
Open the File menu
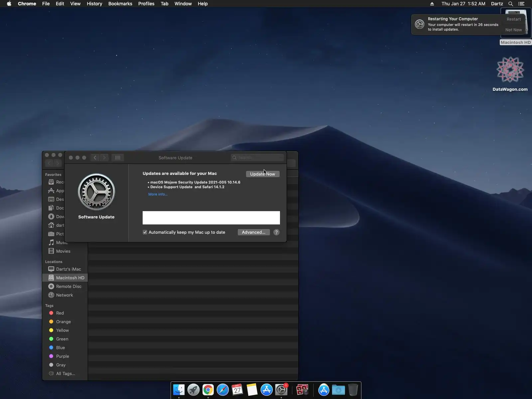[x=46, y=4]
